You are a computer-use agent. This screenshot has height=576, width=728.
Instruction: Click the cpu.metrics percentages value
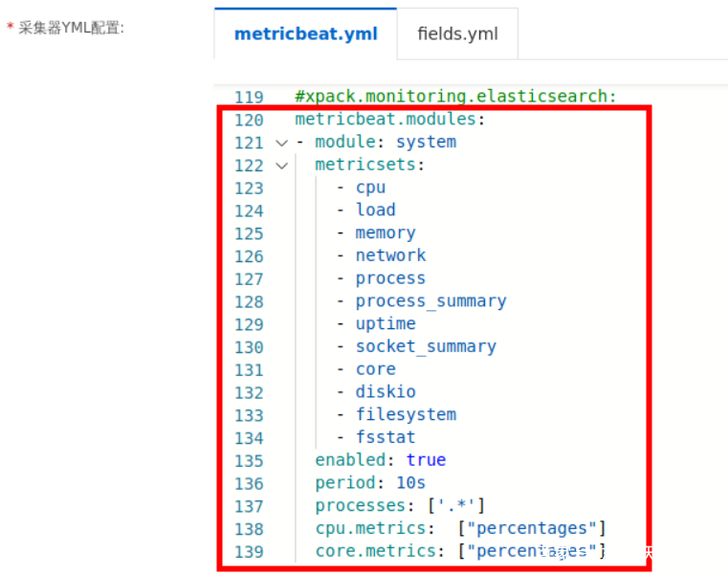[x=532, y=528]
